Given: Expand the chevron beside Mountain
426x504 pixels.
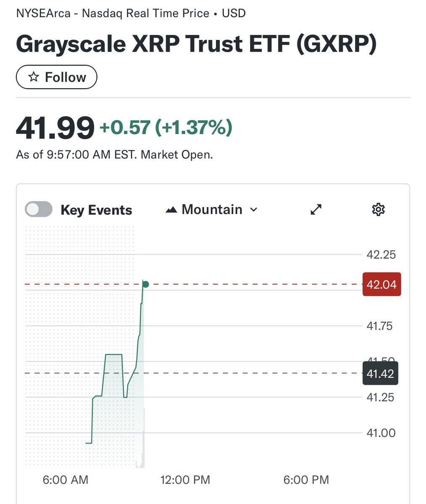Looking at the screenshot, I should pos(253,210).
